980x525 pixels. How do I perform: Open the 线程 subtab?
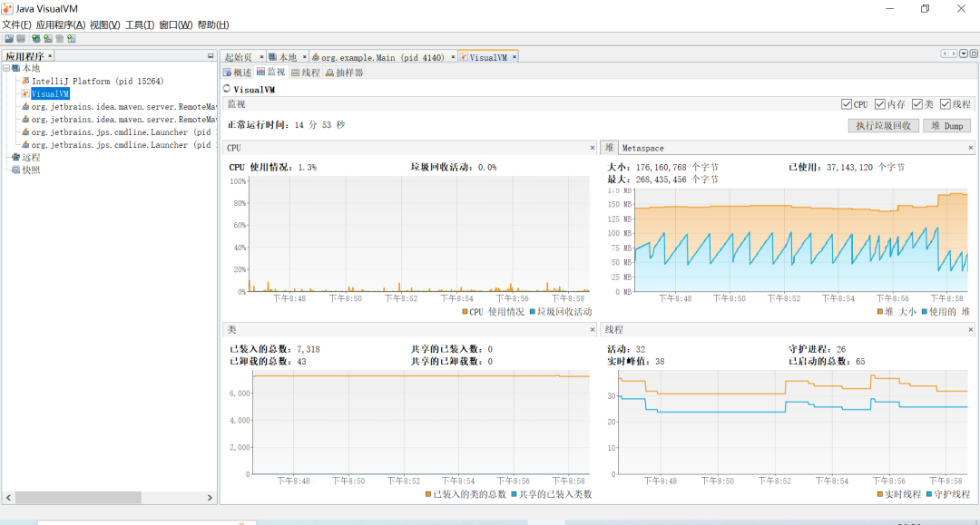[306, 73]
